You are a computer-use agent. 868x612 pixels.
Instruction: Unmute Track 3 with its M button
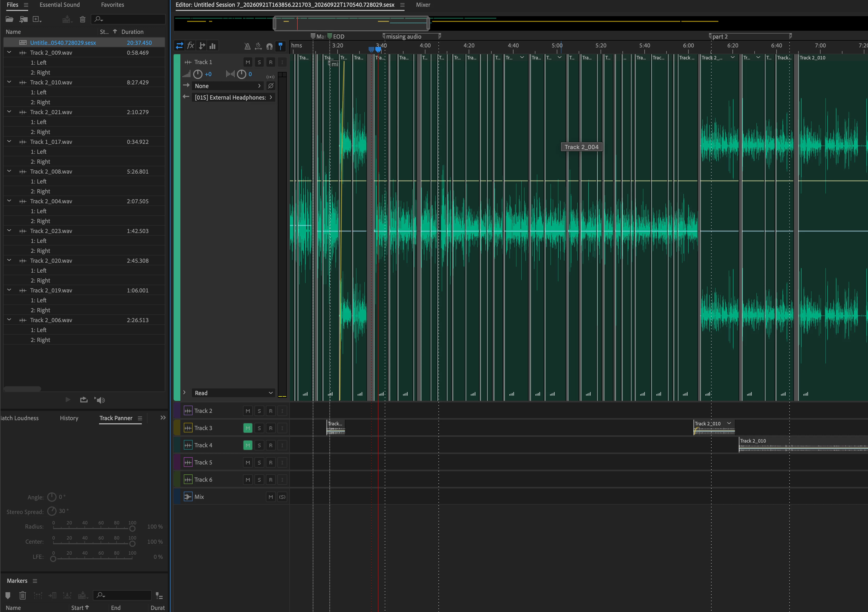248,428
